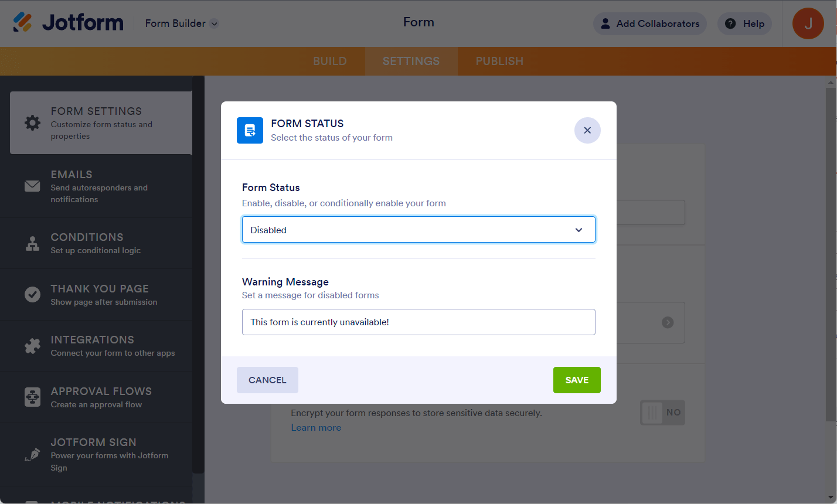Select the Integrations puzzle icon
This screenshot has height=504, width=837.
coord(32,346)
